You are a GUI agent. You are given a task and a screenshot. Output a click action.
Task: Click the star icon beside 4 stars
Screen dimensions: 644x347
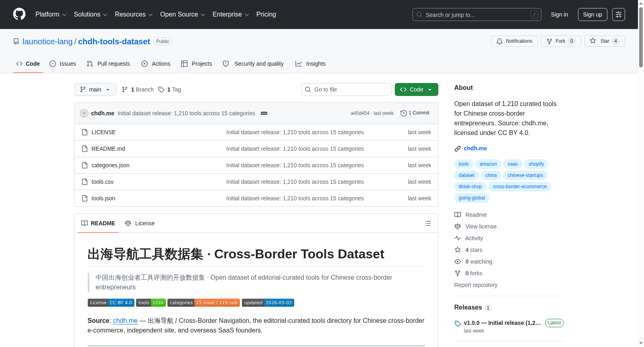click(458, 250)
